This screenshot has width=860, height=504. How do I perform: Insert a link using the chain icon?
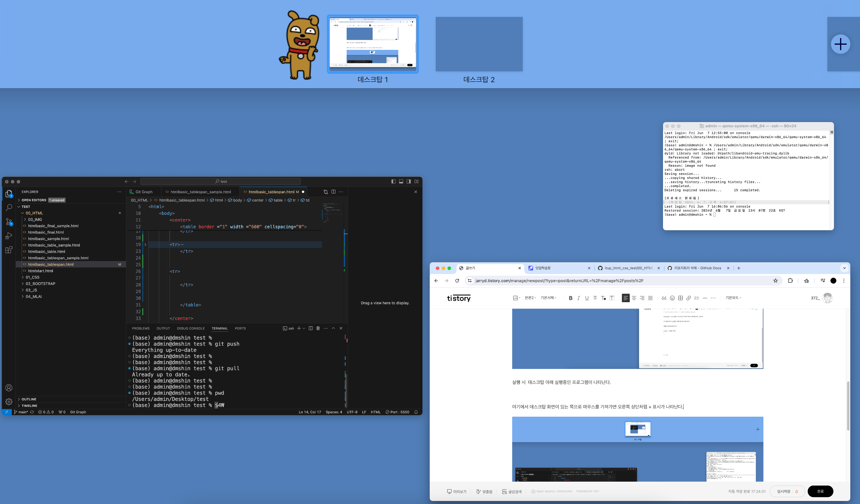688,298
